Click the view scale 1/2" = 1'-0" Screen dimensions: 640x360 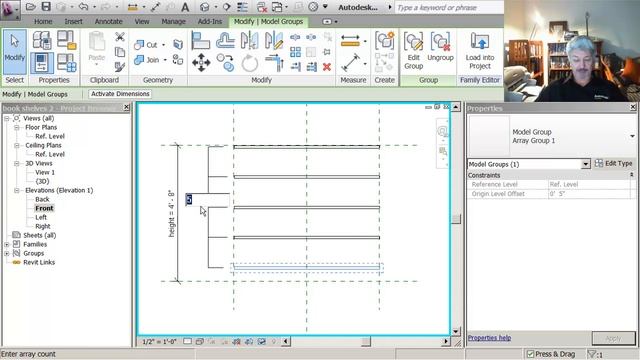point(159,341)
